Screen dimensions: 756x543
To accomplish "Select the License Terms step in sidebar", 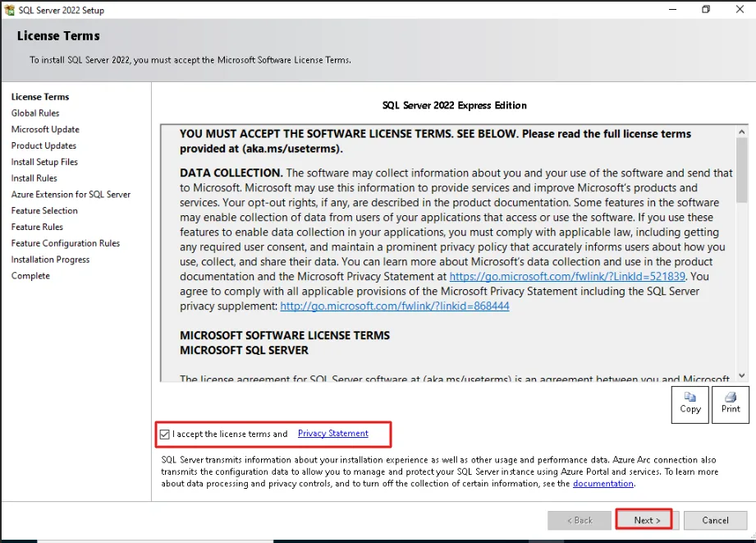I will pos(40,97).
